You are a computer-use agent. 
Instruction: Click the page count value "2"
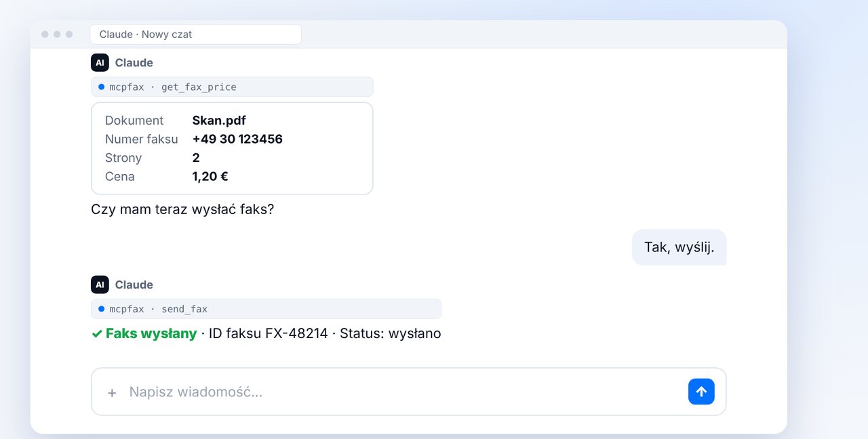(196, 158)
